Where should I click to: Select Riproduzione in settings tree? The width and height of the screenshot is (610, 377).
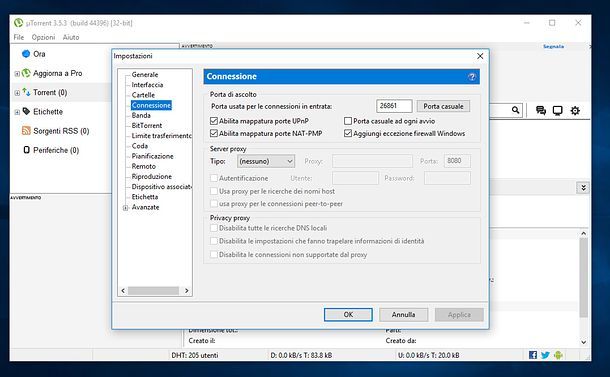point(151,176)
